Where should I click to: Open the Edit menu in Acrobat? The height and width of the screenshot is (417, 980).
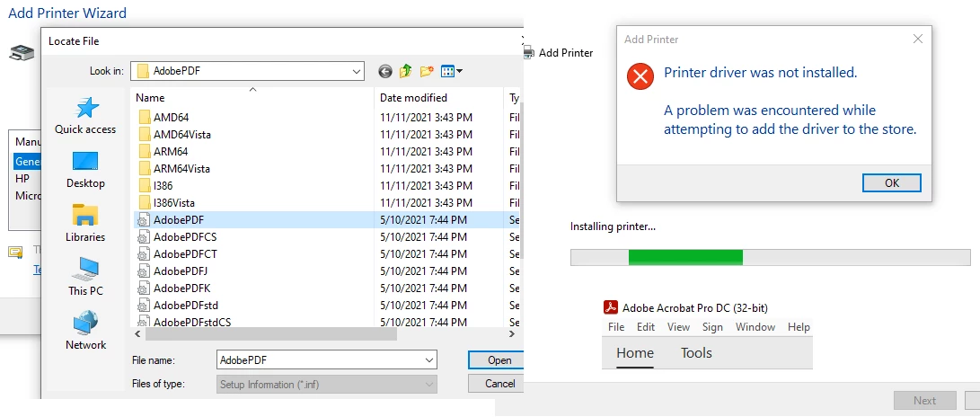click(x=646, y=327)
